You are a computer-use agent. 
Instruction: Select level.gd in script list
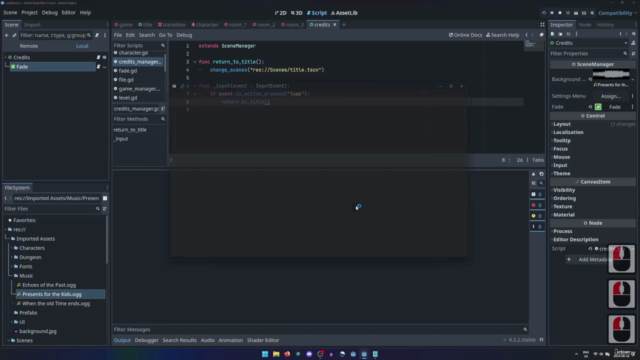(x=128, y=98)
